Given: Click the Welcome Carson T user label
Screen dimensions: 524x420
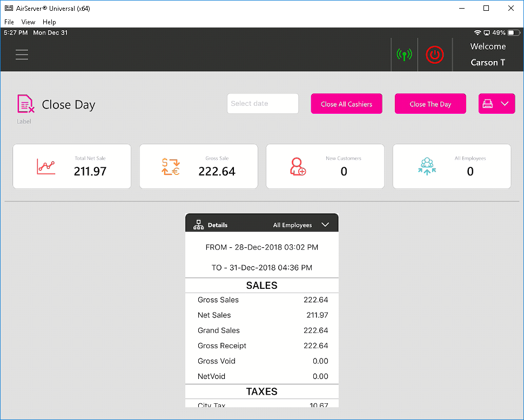Looking at the screenshot, I should coord(487,55).
